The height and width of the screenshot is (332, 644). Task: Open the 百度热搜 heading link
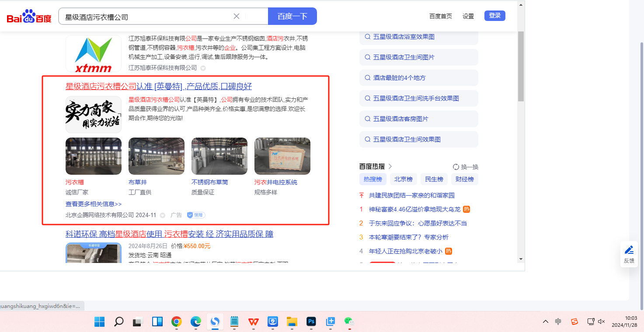[376, 166]
